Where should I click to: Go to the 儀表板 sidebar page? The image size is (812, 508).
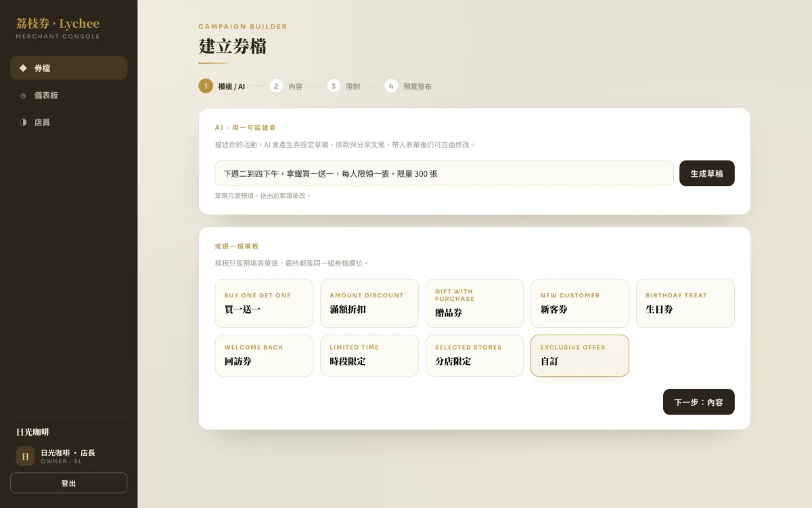(68, 96)
